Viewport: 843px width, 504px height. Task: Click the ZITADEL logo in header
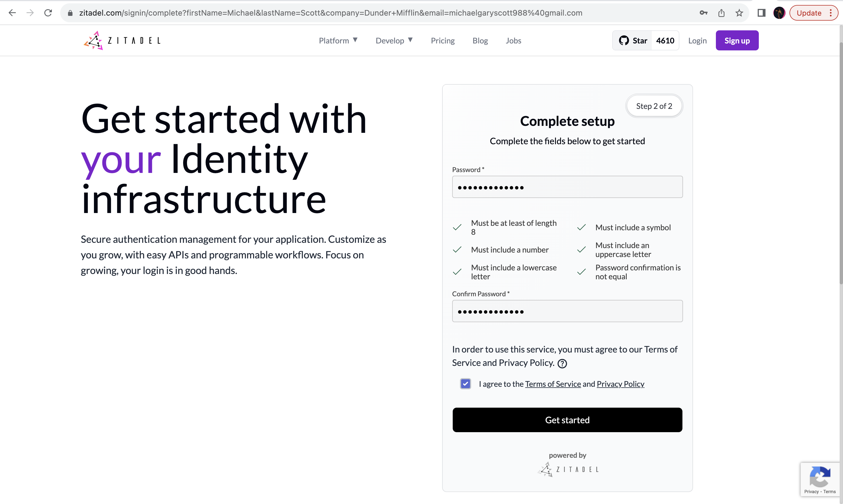(x=122, y=41)
